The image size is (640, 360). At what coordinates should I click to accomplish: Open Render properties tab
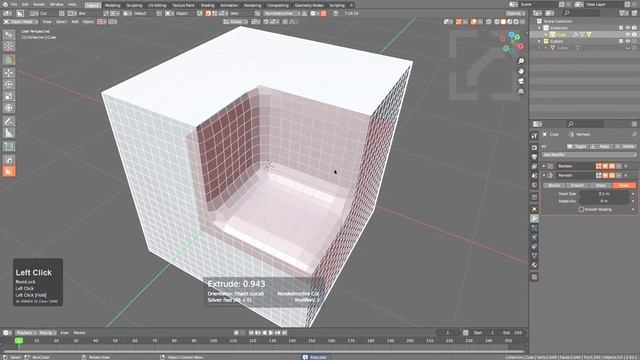click(x=534, y=147)
